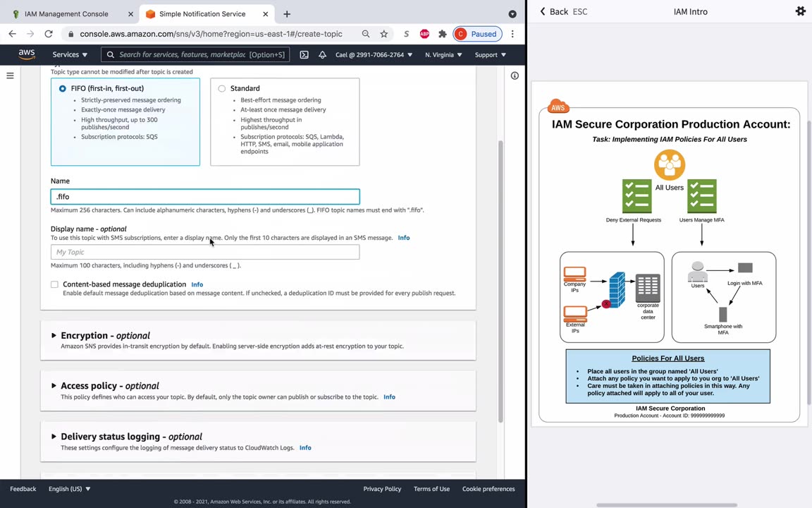This screenshot has height=508, width=812.
Task: Open the Cael account dropdown
Action: pyautogui.click(x=374, y=54)
